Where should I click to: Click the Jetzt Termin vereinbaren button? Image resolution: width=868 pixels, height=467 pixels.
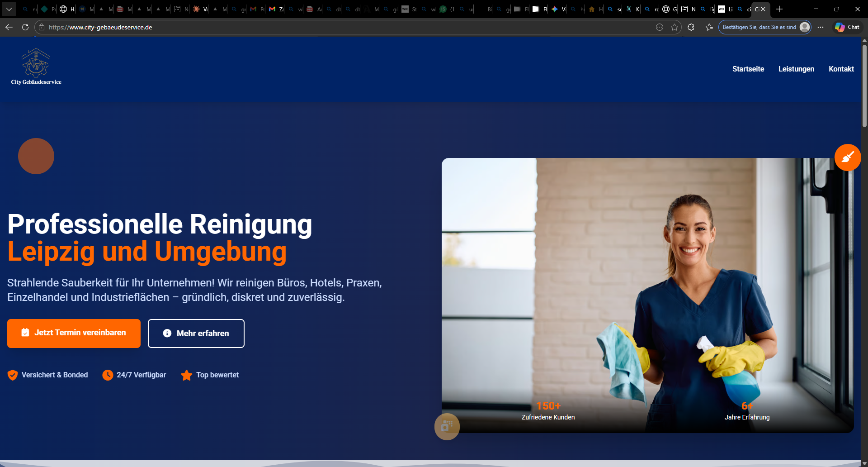click(73, 333)
